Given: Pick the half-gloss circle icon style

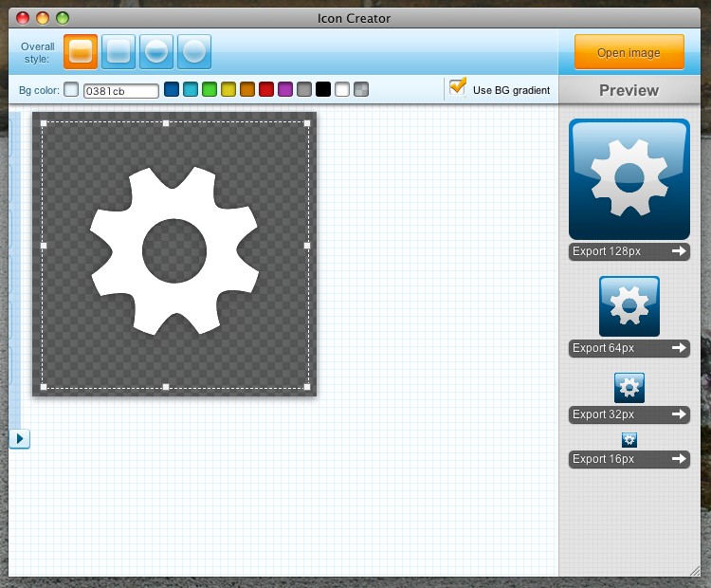Looking at the screenshot, I should tap(156, 52).
